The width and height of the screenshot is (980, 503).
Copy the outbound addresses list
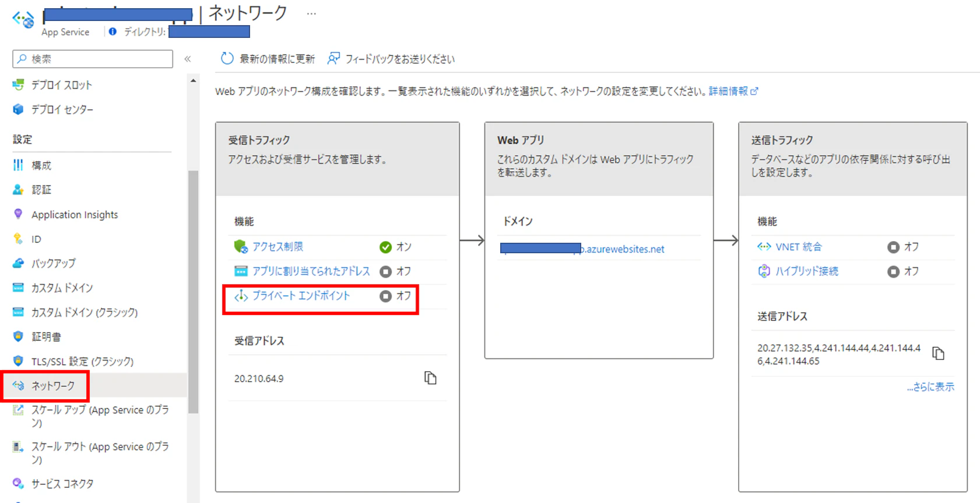coord(938,354)
